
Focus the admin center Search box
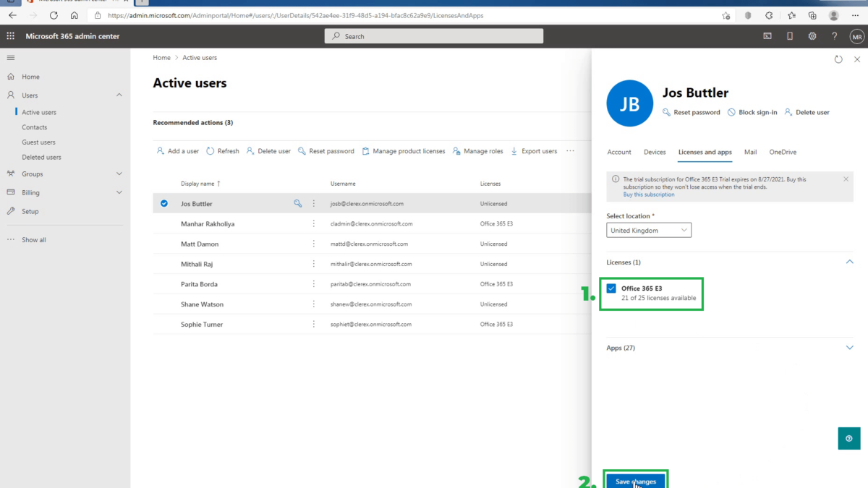pos(434,36)
